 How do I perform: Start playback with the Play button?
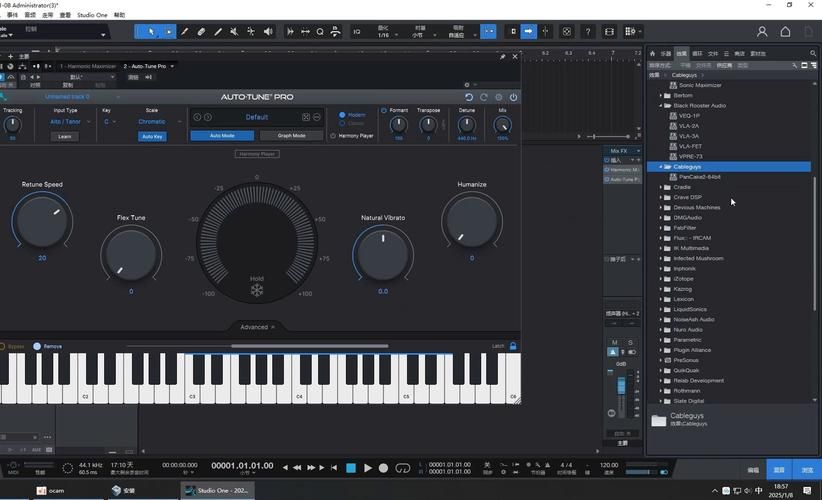pos(368,468)
